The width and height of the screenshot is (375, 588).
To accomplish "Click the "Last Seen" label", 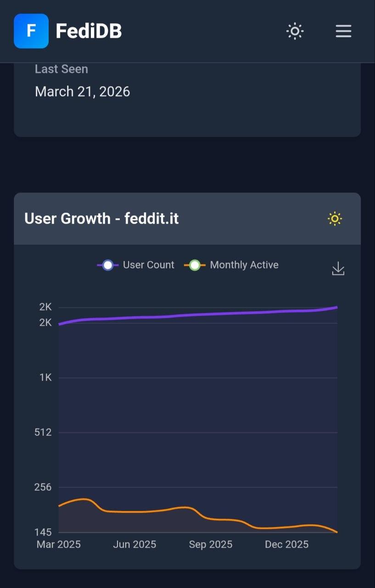I will tap(62, 69).
